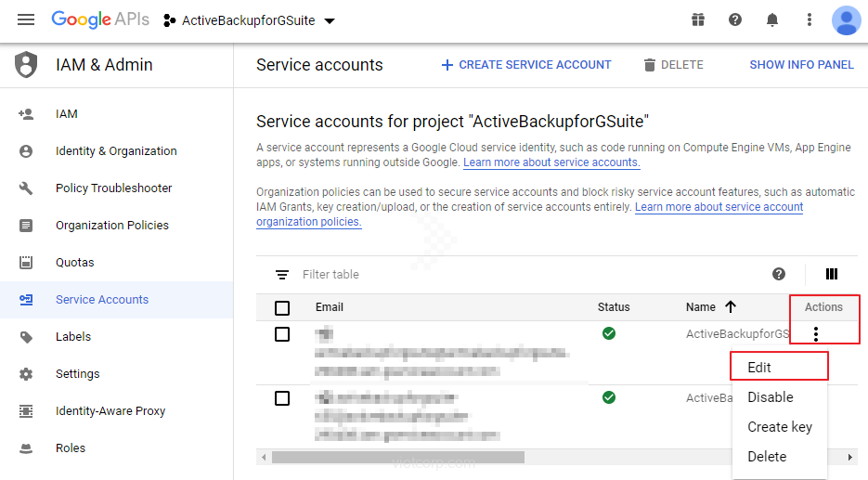
Task: Open Learn more about service accounts link
Action: (551, 162)
